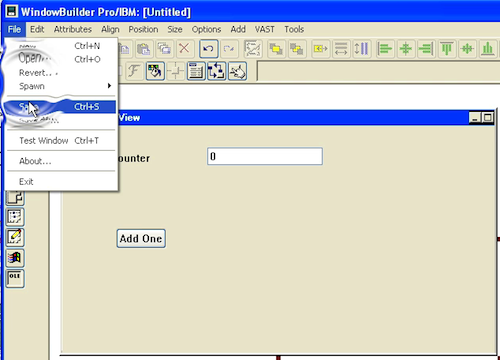500x360 pixels.
Task: Click the auto-size selection icon
Action: tap(320, 49)
